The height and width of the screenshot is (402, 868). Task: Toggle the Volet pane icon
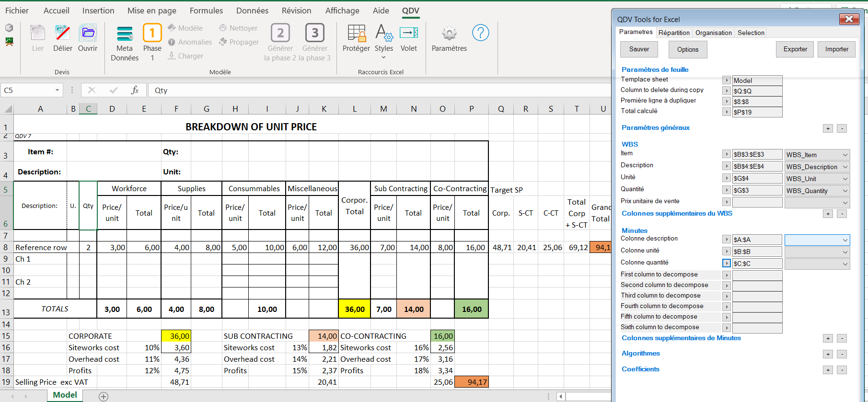click(409, 34)
